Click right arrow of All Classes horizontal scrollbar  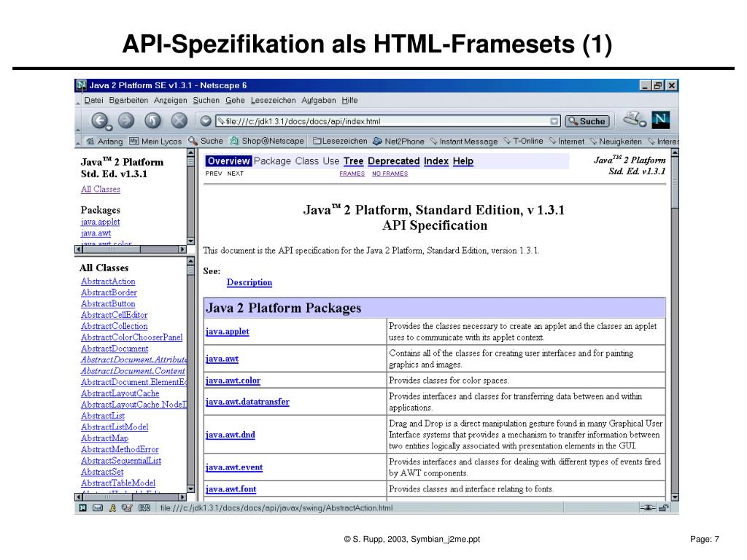182,497
